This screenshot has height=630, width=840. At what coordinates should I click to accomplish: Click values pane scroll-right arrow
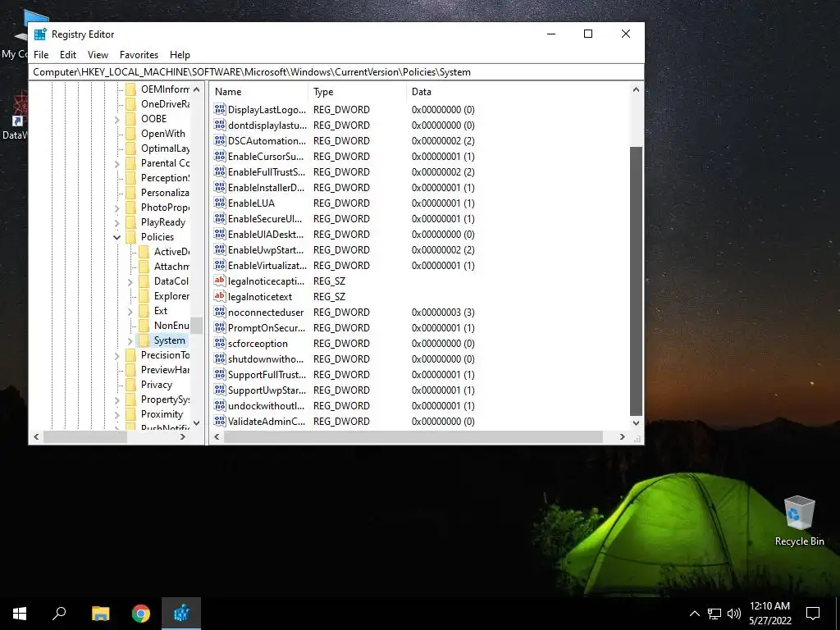coord(622,437)
